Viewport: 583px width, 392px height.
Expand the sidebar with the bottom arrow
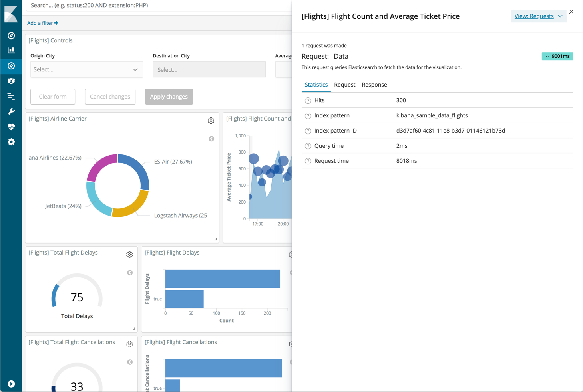[x=11, y=384]
